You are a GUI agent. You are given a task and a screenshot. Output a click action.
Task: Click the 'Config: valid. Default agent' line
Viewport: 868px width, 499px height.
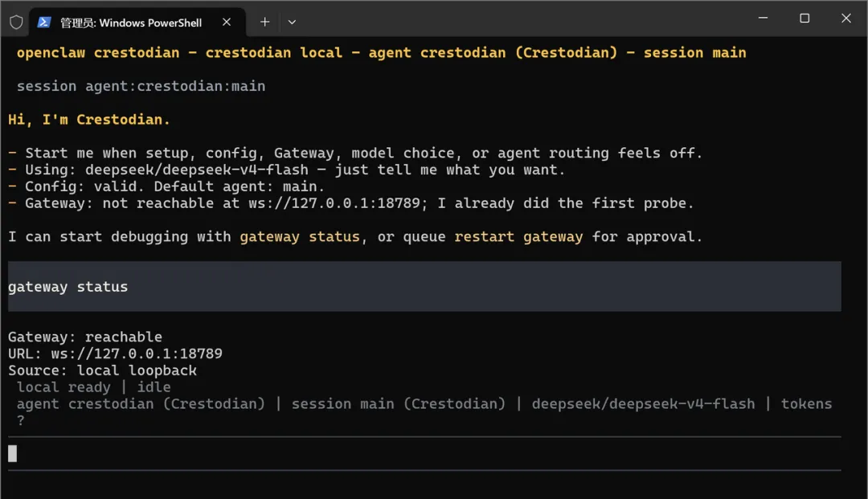click(166, 186)
